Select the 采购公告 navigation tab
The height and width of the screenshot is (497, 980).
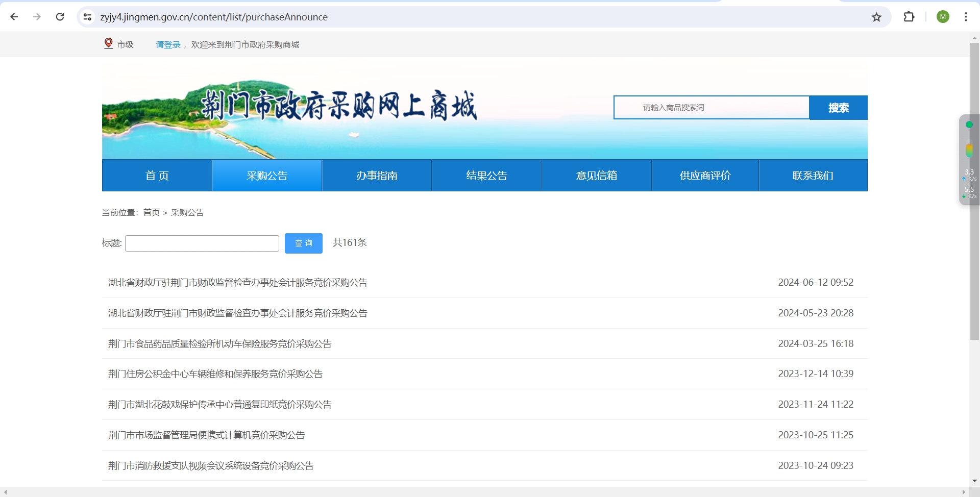267,176
